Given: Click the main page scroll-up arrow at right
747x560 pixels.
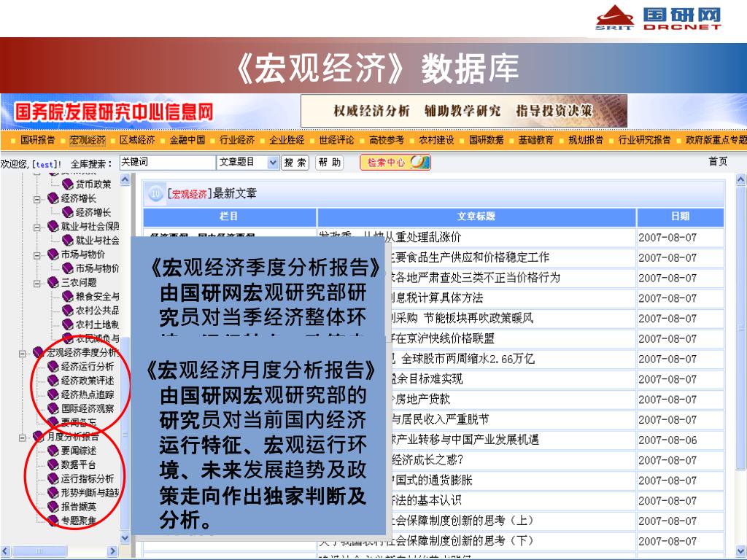Looking at the screenshot, I should (741, 180).
